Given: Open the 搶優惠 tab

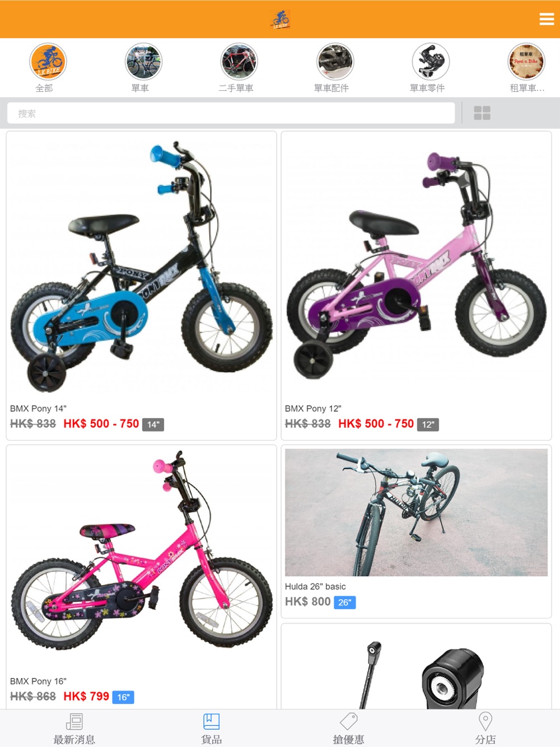Looking at the screenshot, I should click(348, 729).
